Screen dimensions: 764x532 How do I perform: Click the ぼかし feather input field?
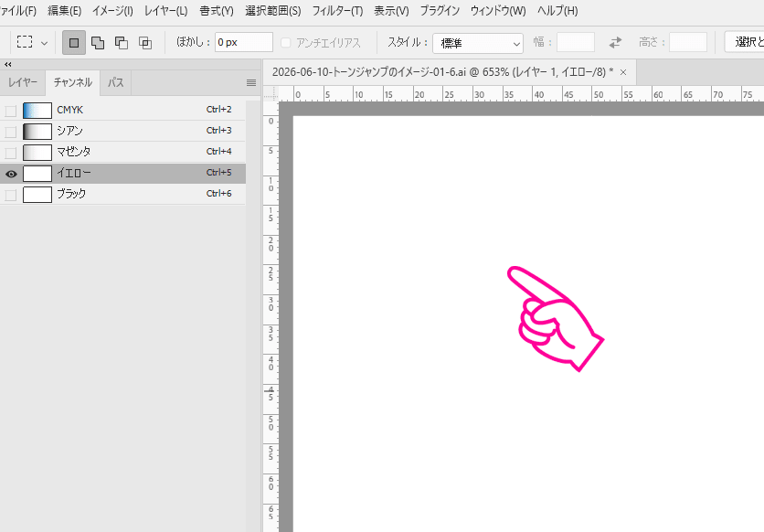tap(244, 42)
